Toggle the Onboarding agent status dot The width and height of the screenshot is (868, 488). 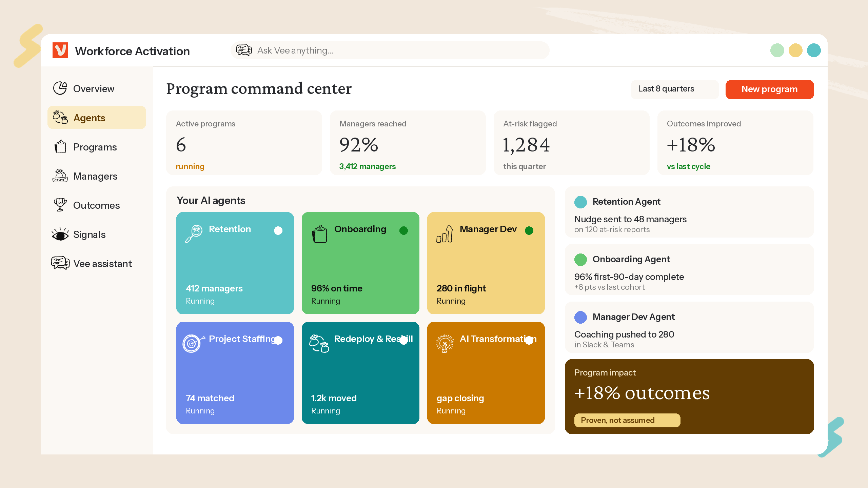point(403,230)
